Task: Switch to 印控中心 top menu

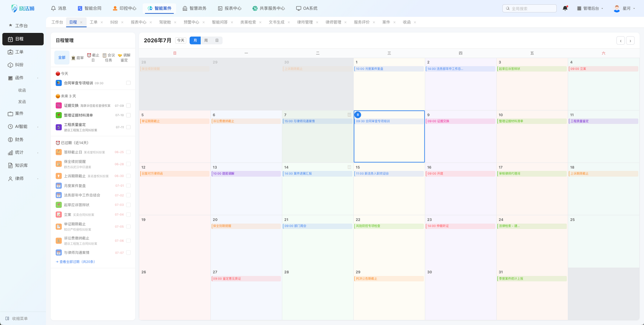Action: pyautogui.click(x=125, y=8)
